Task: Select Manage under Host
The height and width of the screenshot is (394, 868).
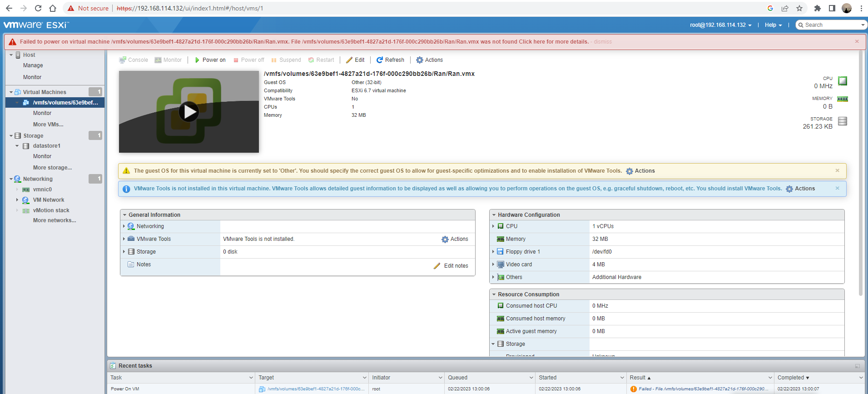Action: coord(33,65)
